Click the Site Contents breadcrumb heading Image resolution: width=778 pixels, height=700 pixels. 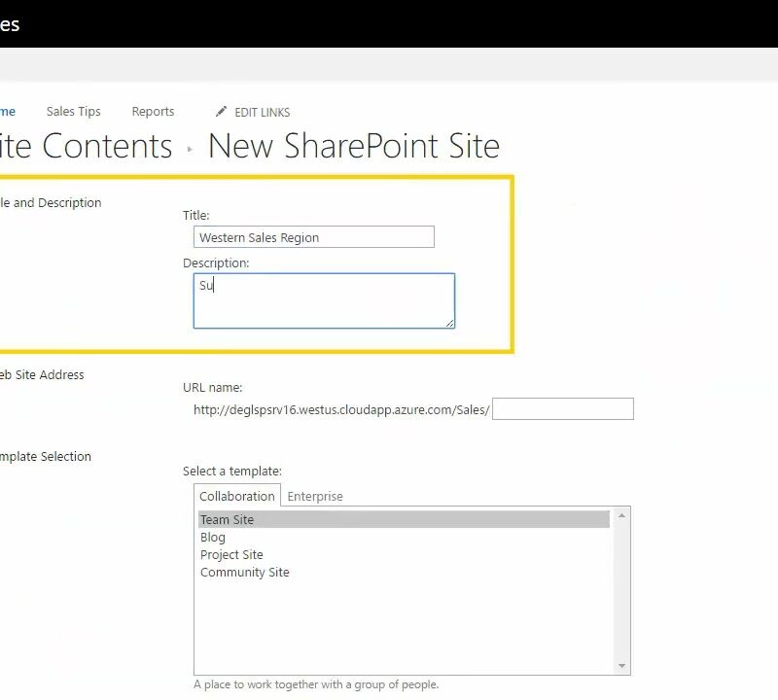(x=86, y=146)
